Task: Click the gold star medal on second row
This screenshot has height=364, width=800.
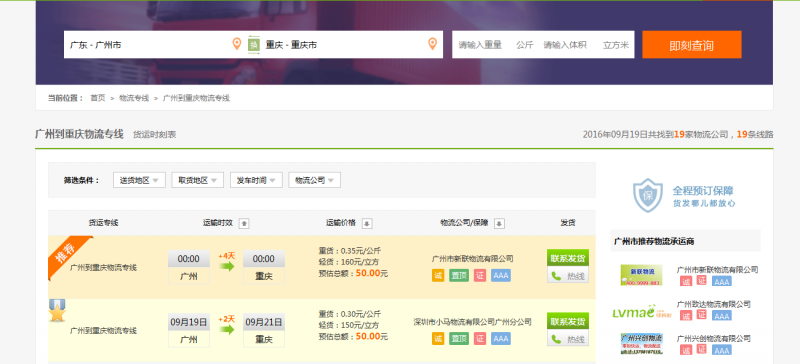Action: click(x=57, y=310)
